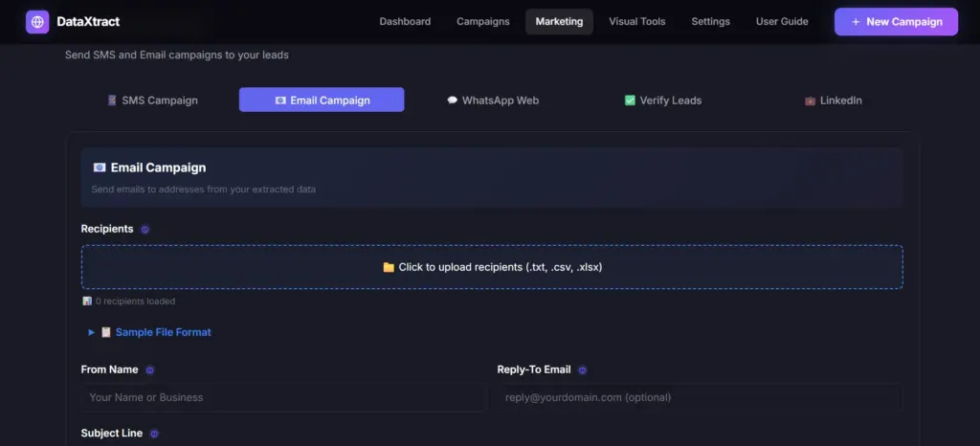Open the Sample File Format link
This screenshot has width=980, height=446.
coord(163,332)
